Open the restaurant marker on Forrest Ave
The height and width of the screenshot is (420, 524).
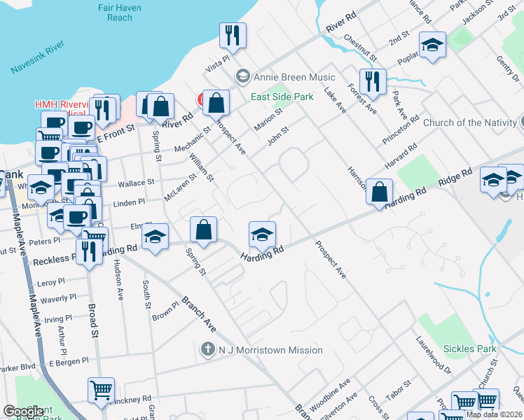pos(373,82)
